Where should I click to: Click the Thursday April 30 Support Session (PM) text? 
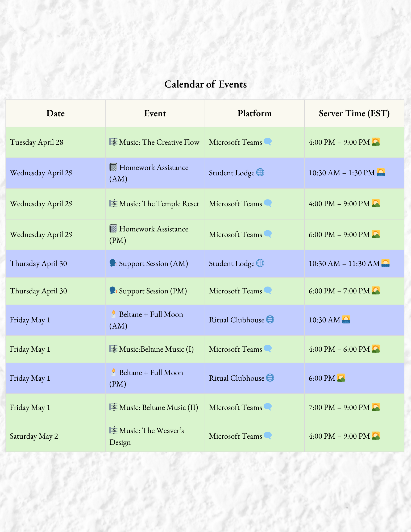tap(153, 291)
